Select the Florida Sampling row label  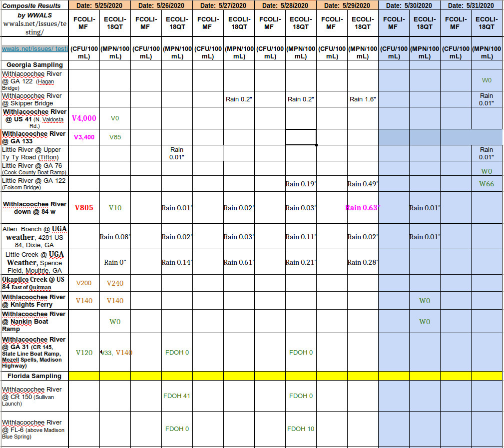(34, 376)
